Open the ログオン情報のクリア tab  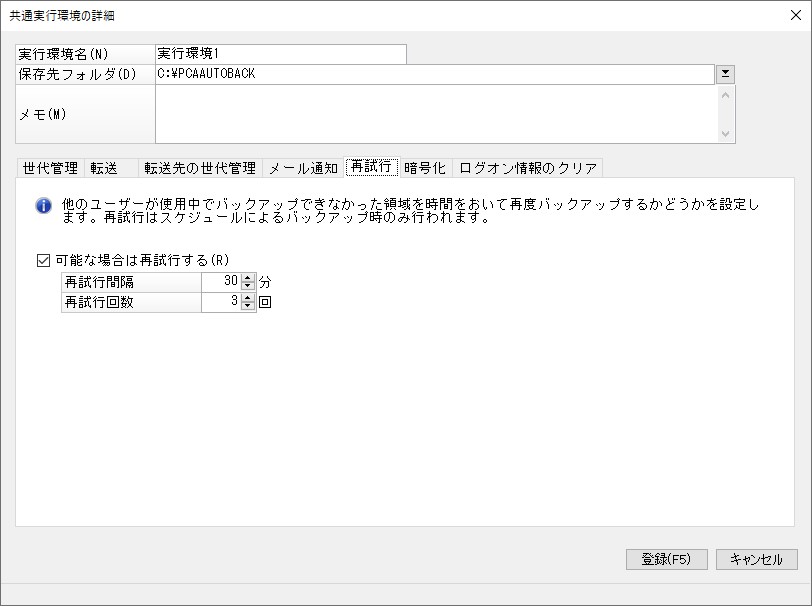528,168
